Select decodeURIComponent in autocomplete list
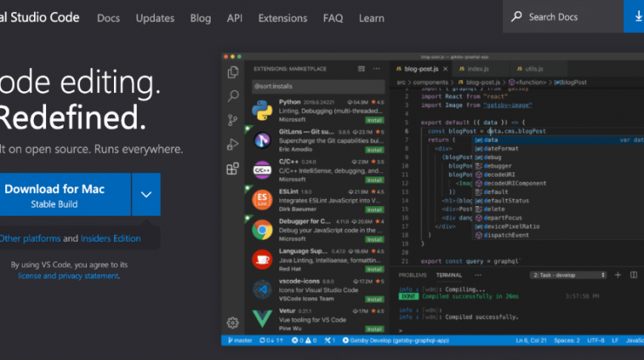Screen dimensions: 644x360 515,183
